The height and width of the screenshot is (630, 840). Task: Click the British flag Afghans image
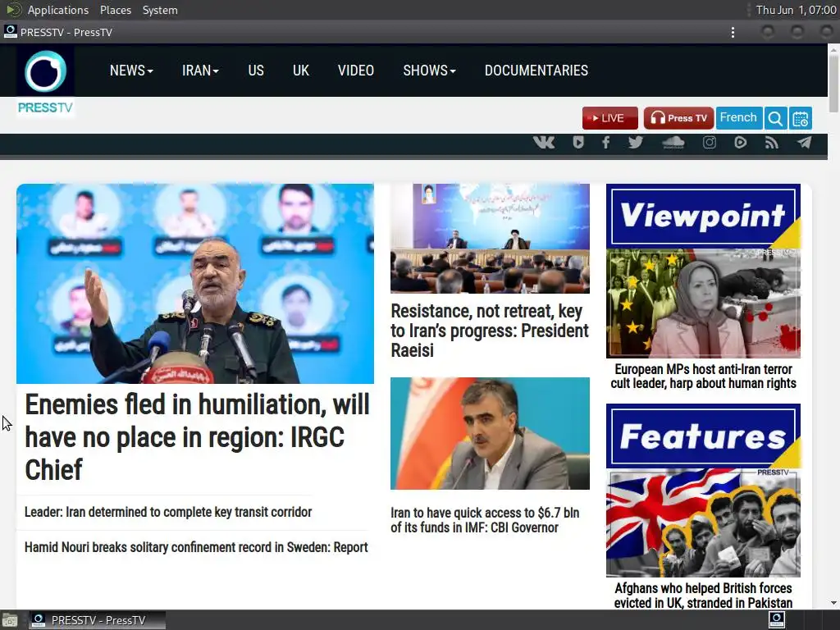[x=703, y=523]
